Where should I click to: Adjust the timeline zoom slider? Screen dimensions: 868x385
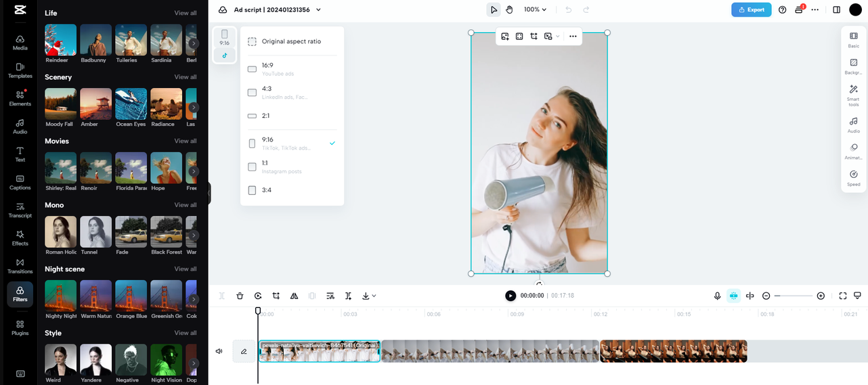point(794,296)
